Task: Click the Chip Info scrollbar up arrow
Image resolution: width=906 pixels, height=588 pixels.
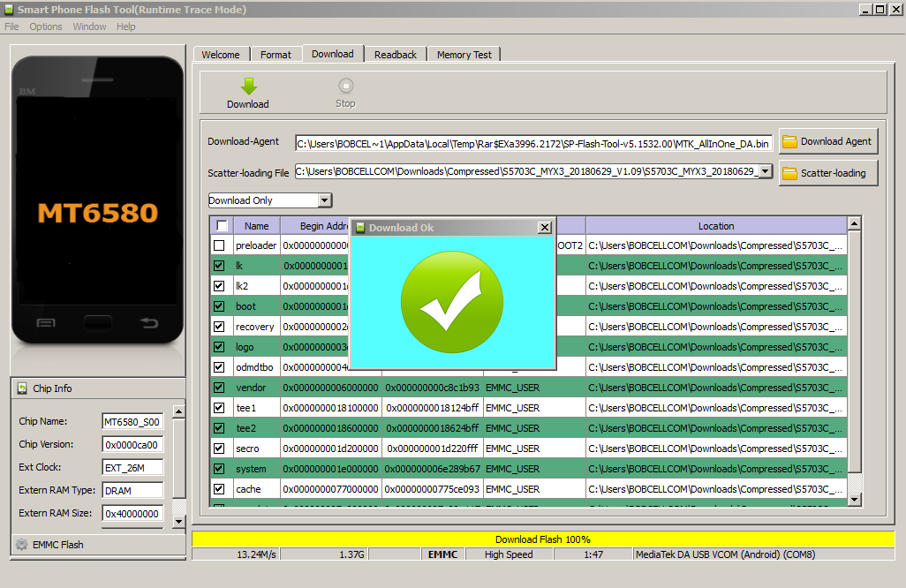Action: [x=179, y=411]
